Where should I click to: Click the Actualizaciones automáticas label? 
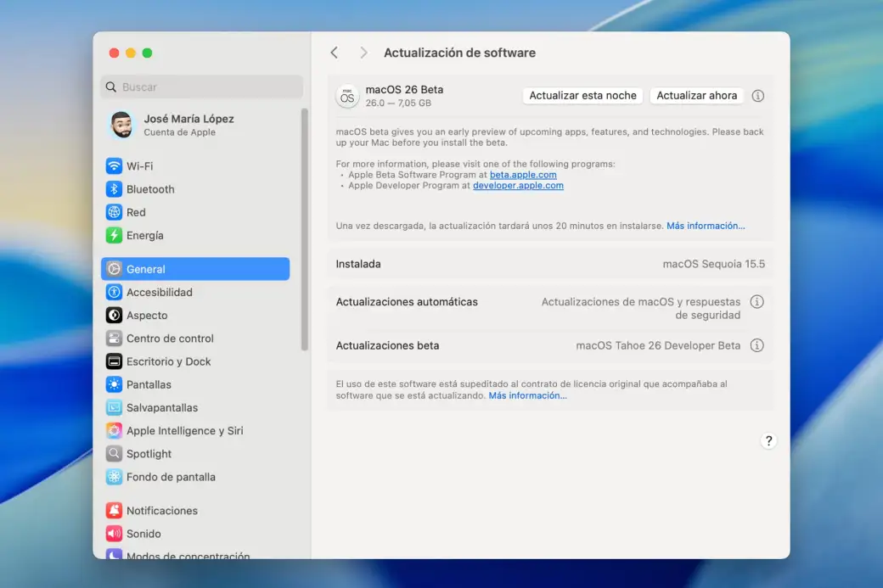tap(407, 301)
